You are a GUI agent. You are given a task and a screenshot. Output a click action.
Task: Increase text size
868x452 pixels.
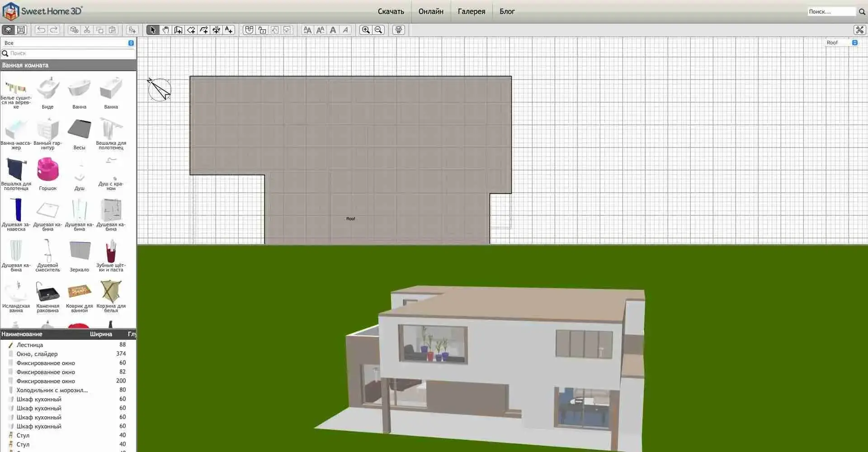pos(307,30)
